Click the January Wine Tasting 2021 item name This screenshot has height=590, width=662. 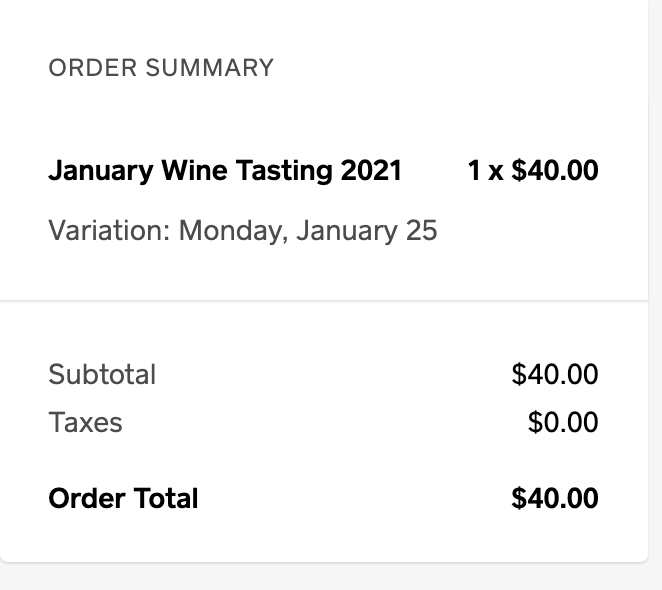point(224,170)
